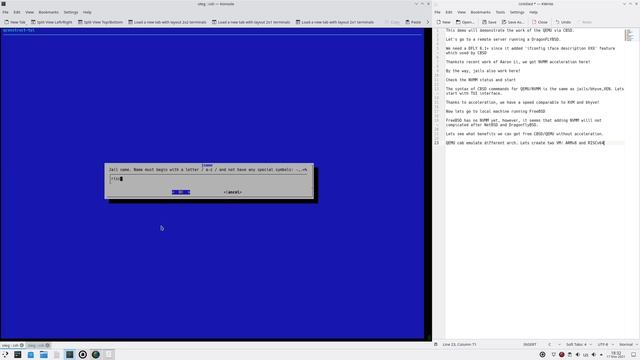Open Konsole View menu
This screenshot has height=360, width=640.
coord(29,12)
